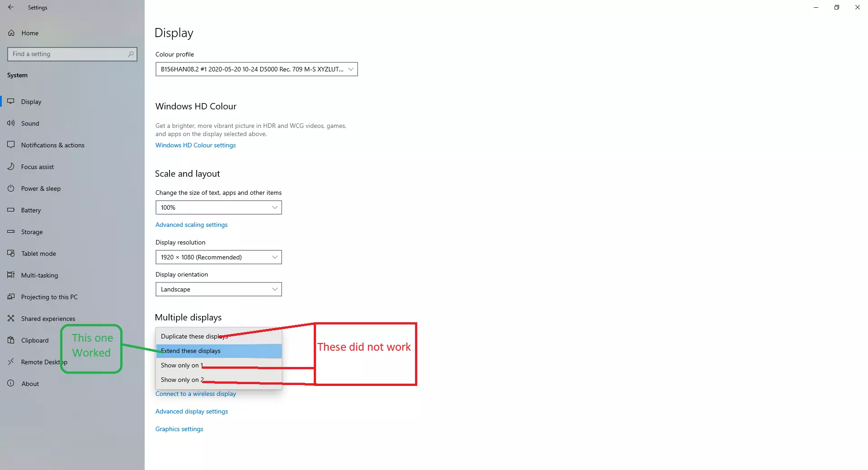Open the Display resolution dropdown
The height and width of the screenshot is (470, 868).
(x=219, y=257)
